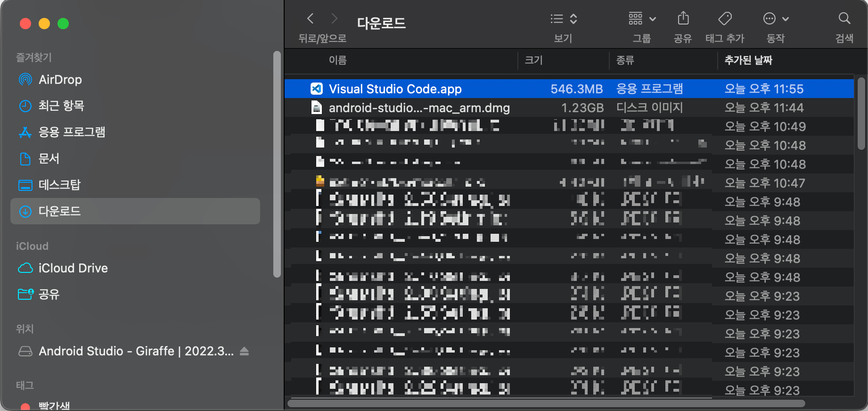Click the 즐겨찾기 section header
Viewport: 868px width, 411px height.
[x=33, y=58]
